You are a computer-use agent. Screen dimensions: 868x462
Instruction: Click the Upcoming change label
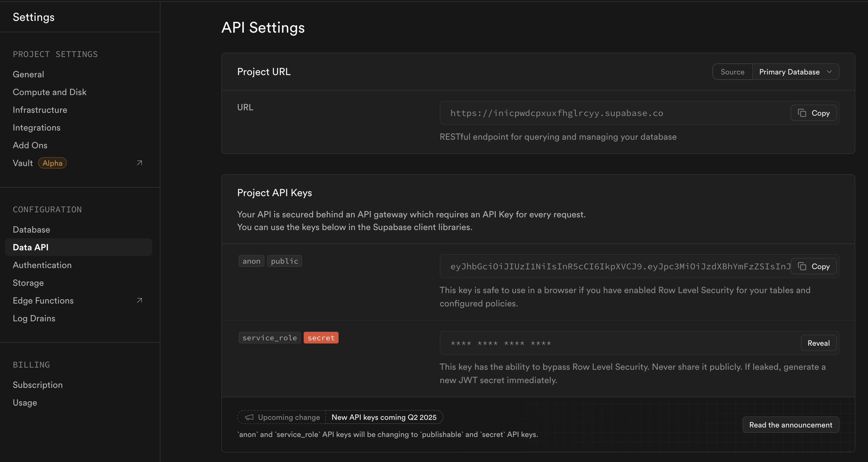click(289, 417)
